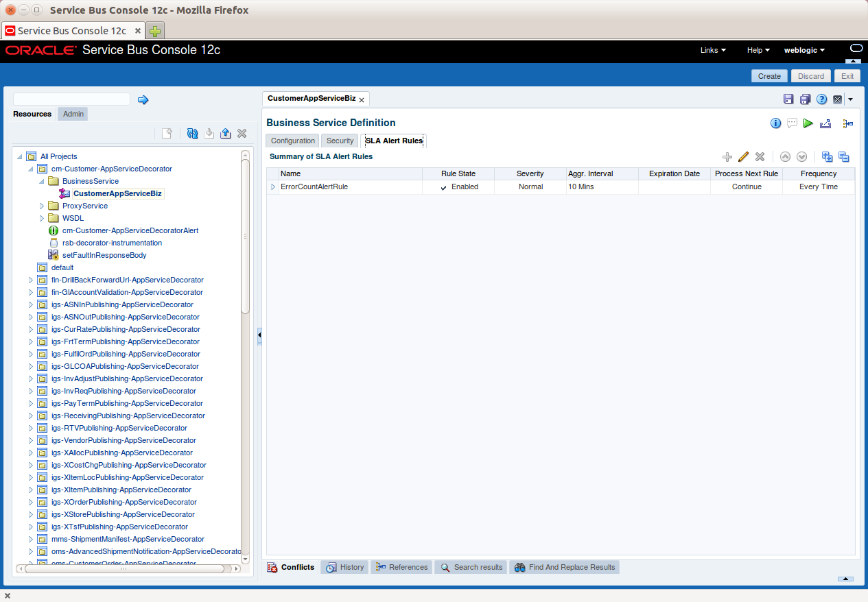Click the Exit session button
This screenshot has height=602, width=868.
pos(847,76)
